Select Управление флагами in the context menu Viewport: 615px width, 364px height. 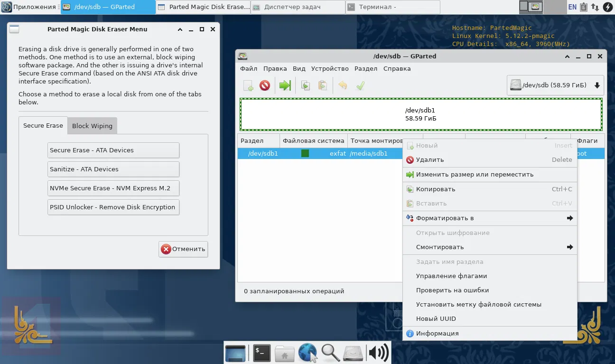point(490,276)
